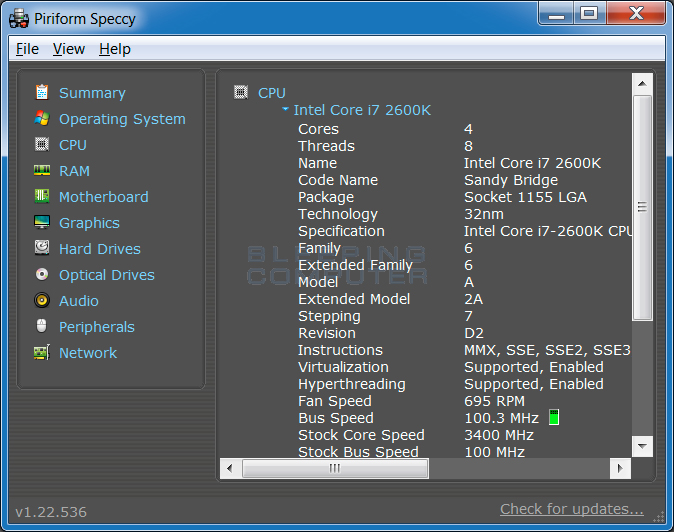Screen dimensions: 674x532
Task: Click the horizontal scrollbar right arrow
Action: pyautogui.click(x=621, y=468)
